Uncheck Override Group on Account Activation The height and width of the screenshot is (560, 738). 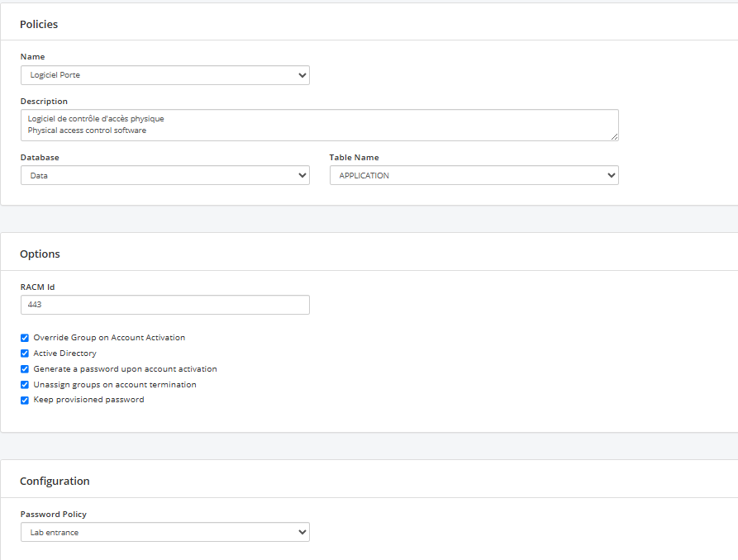[x=25, y=337]
